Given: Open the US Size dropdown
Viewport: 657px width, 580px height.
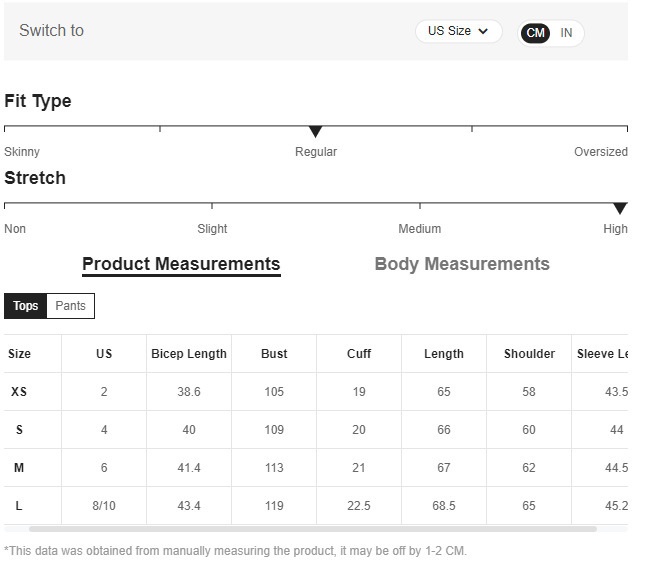Looking at the screenshot, I should 458,31.
